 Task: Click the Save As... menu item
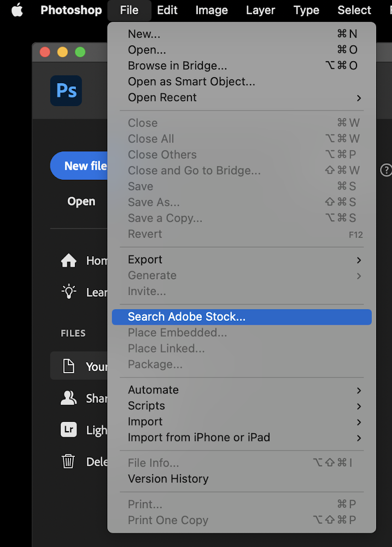point(242,202)
